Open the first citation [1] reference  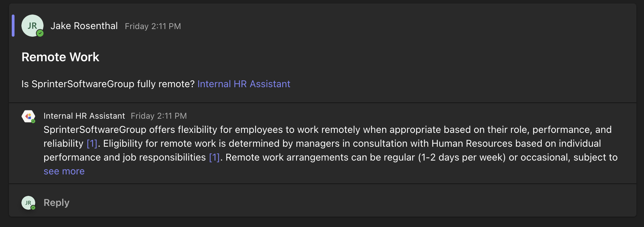(92, 143)
